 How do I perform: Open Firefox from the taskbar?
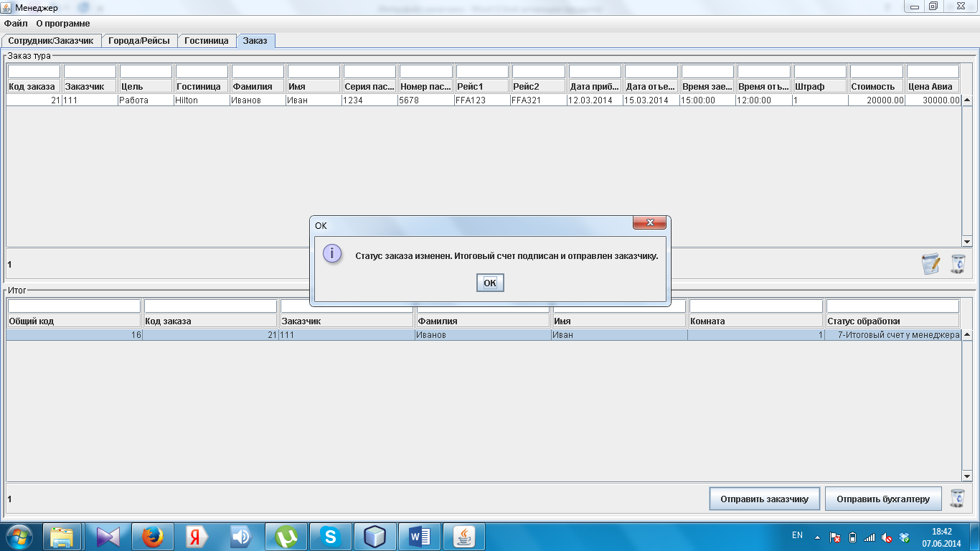coord(152,537)
